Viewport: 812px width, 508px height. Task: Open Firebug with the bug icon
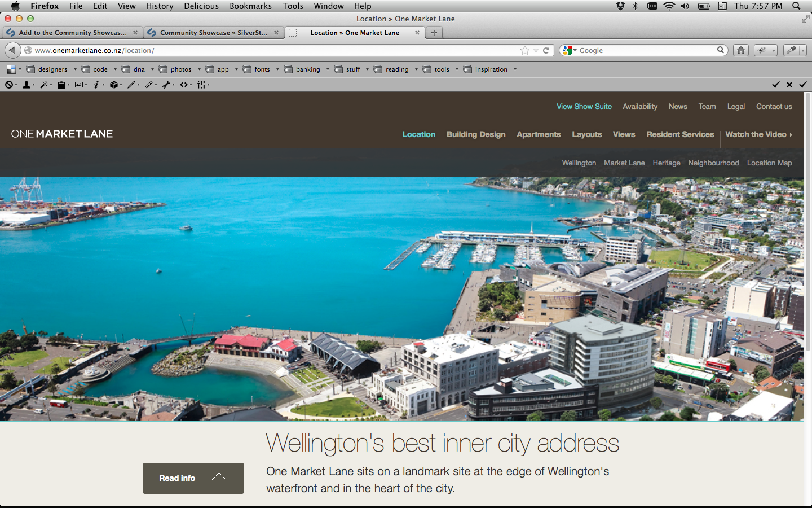click(762, 50)
